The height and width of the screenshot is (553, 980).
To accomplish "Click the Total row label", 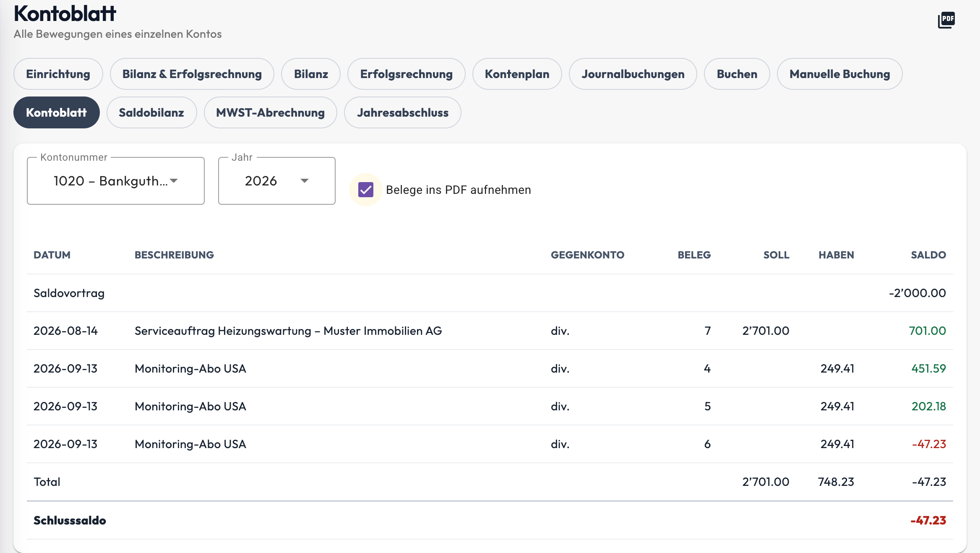I will 47,482.
